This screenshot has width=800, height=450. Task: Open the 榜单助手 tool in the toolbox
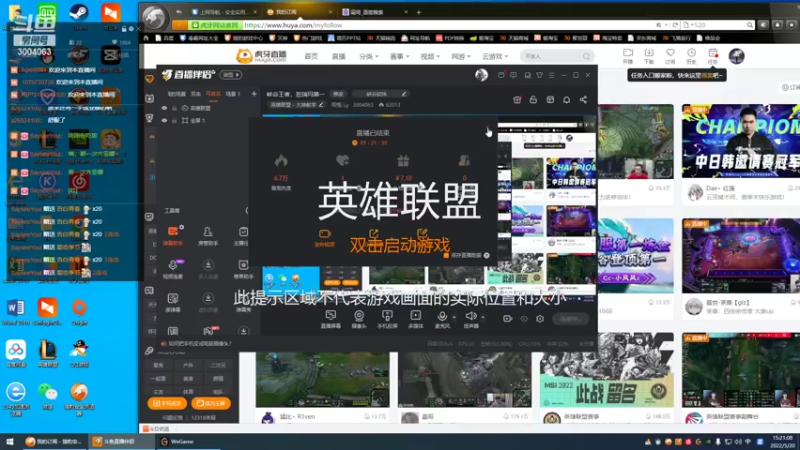coord(243,268)
